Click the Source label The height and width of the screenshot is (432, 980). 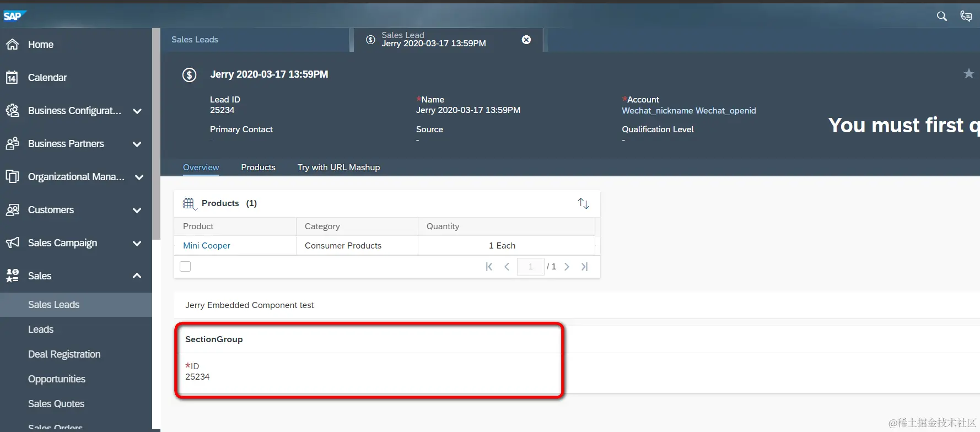429,129
